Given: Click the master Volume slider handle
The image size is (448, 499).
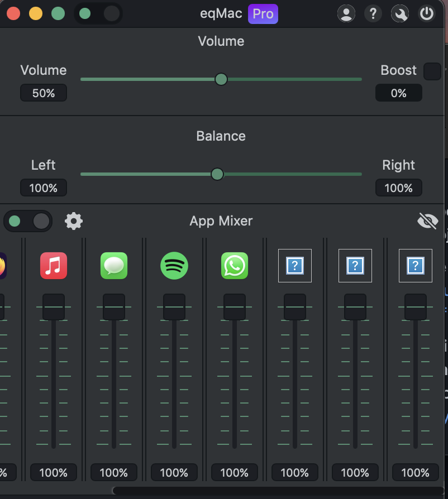Looking at the screenshot, I should (221, 79).
